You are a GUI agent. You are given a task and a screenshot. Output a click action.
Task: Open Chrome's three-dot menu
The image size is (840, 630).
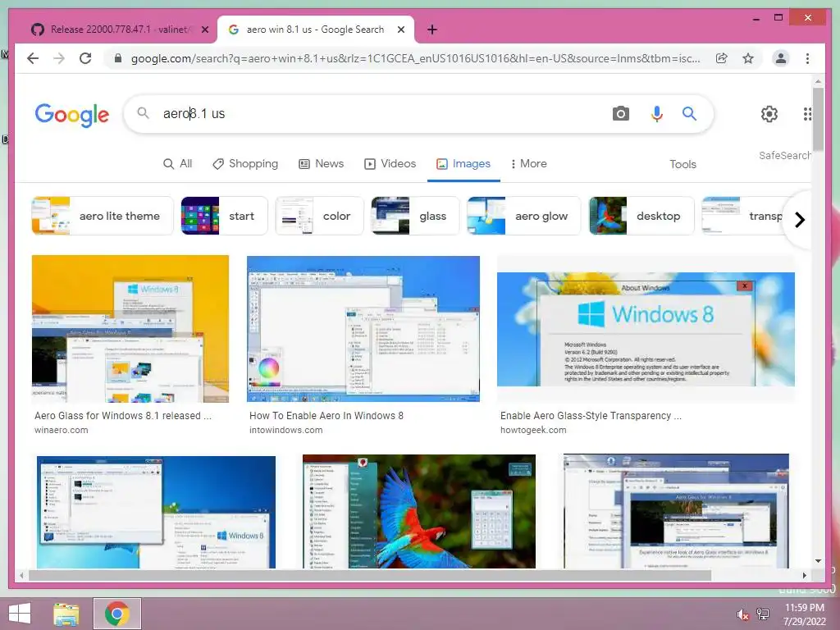[807, 58]
